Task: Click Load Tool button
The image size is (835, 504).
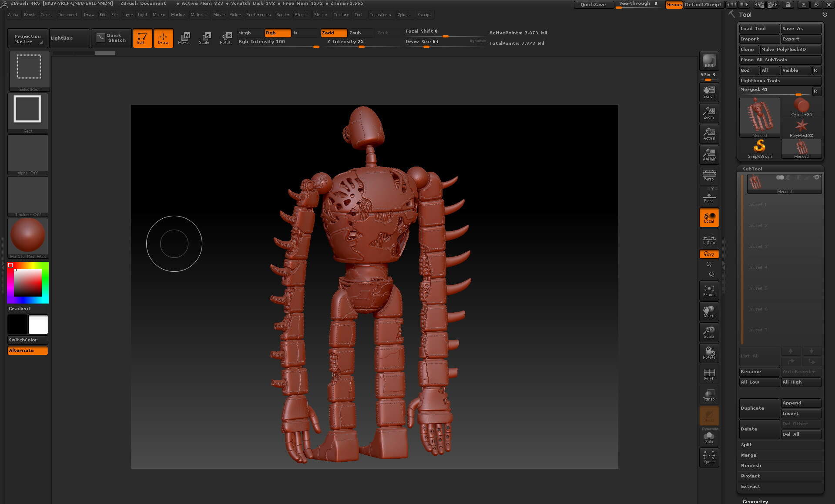Action: (759, 28)
